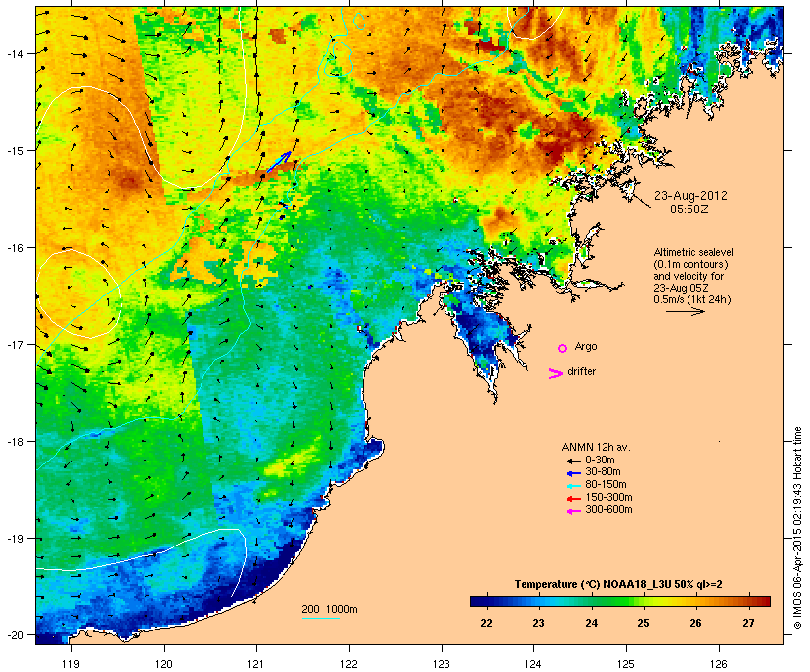
Task: Click the '0-30m' depth label
Action: 600,461
